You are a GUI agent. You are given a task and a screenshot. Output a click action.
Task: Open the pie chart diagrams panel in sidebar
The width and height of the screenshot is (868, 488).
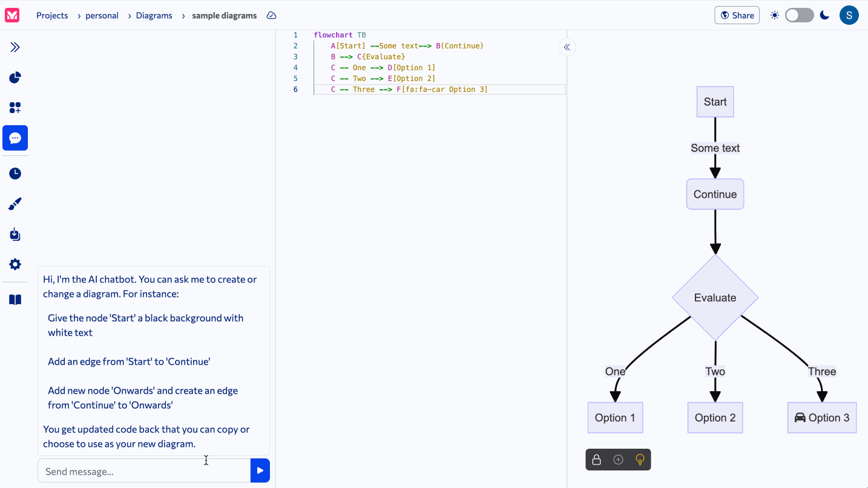[x=15, y=77]
